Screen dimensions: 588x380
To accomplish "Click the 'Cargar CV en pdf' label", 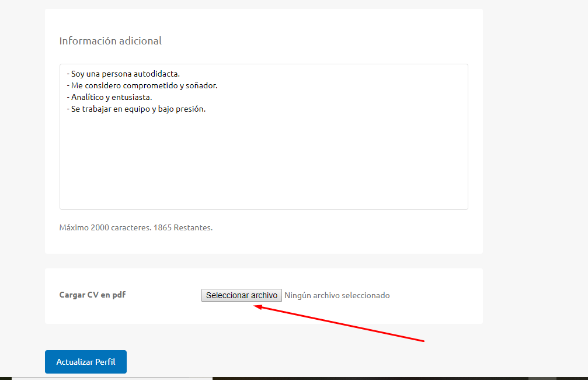I will (92, 295).
